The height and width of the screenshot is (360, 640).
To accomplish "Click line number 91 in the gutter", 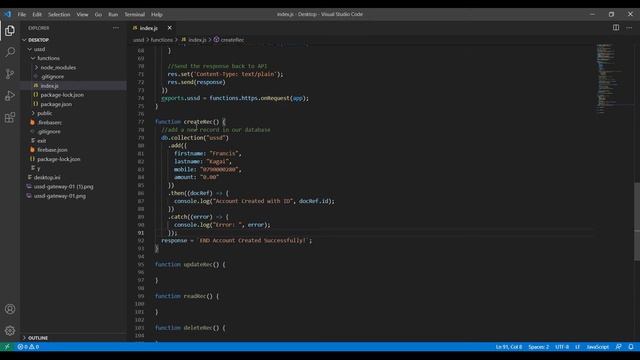I will [141, 233].
